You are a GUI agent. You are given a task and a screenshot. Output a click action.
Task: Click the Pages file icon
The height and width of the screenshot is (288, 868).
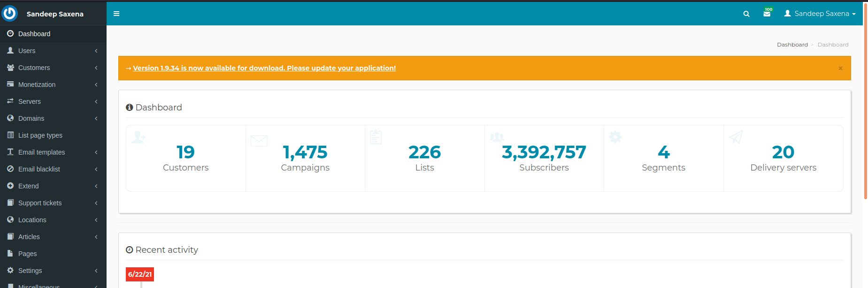coord(10,253)
